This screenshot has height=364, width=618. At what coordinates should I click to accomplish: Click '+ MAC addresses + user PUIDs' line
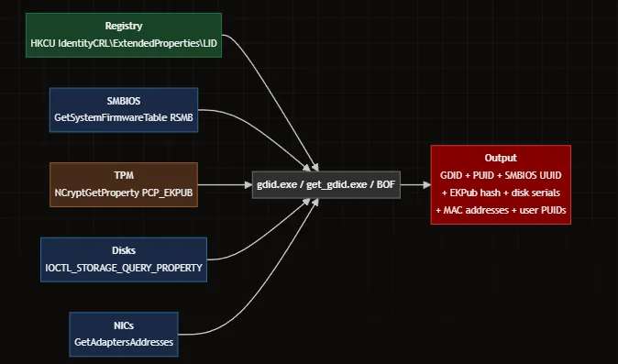[x=501, y=210]
